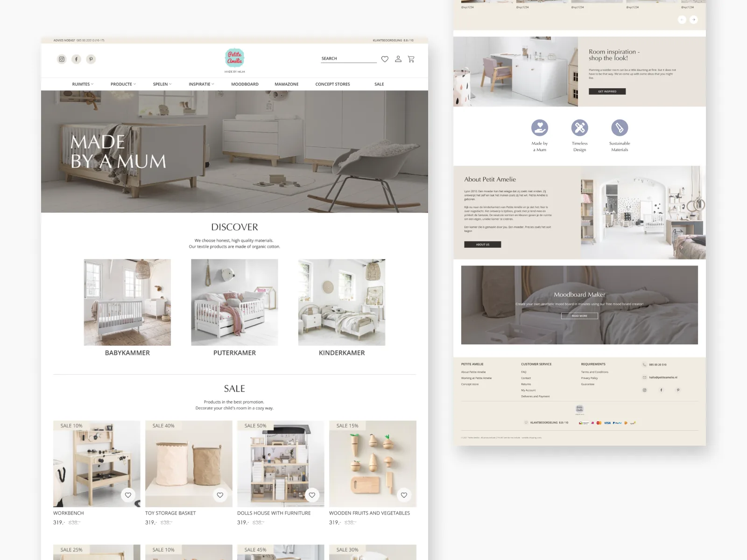Image resolution: width=747 pixels, height=560 pixels.
Task: Click the next arrow in carousel
Action: [x=694, y=20]
